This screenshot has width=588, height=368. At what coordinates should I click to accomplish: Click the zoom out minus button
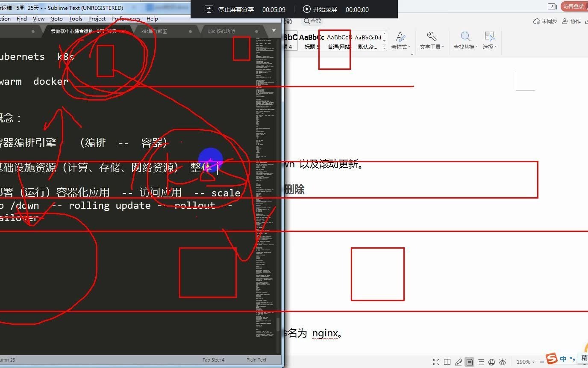(541, 362)
